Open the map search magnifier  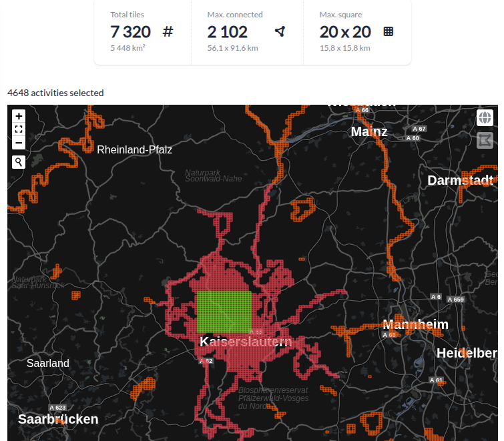[19, 161]
